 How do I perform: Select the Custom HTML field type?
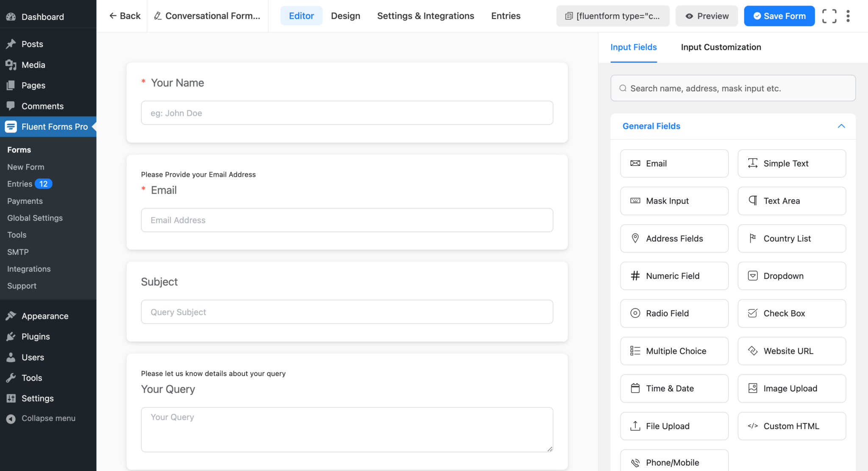pos(791,426)
